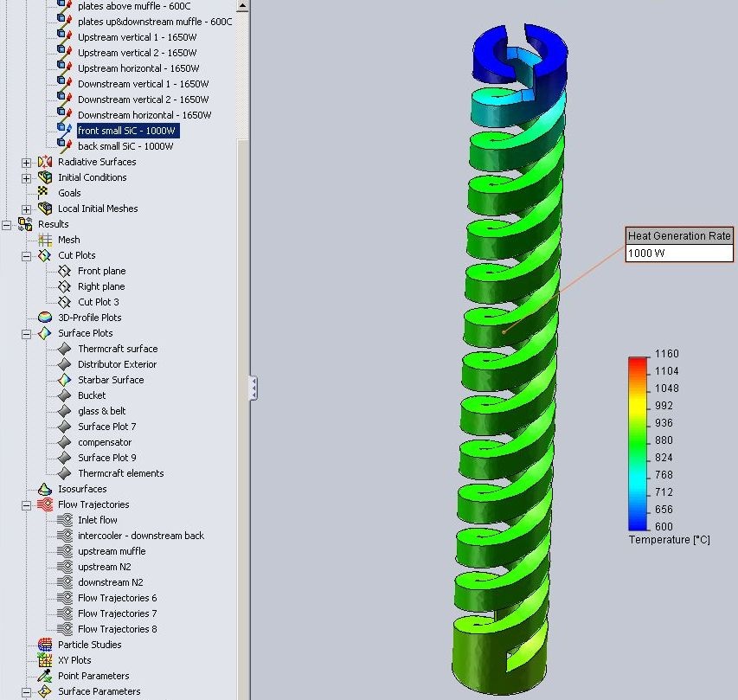The image size is (738, 700).
Task: Click the Flow Trajectories icon
Action: 45,504
